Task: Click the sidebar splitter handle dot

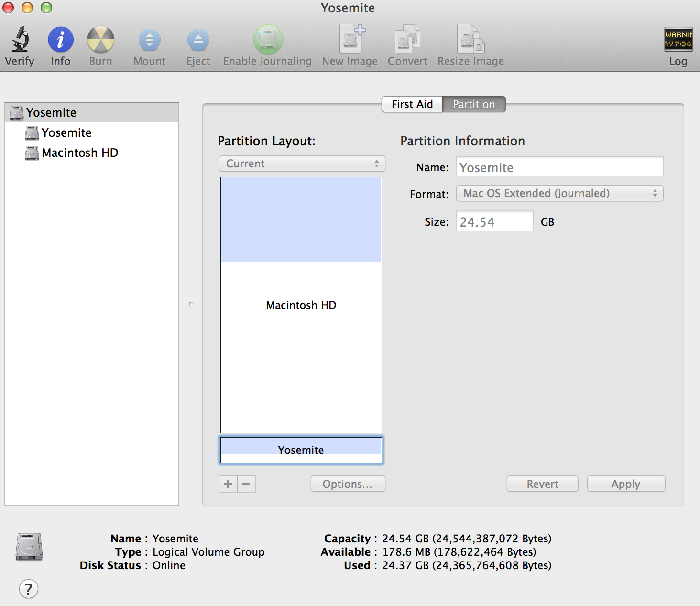Action: 191,304
